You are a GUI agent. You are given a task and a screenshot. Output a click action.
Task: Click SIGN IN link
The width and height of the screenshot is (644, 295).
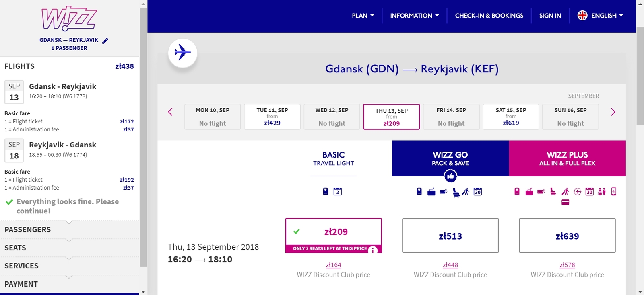(x=550, y=16)
